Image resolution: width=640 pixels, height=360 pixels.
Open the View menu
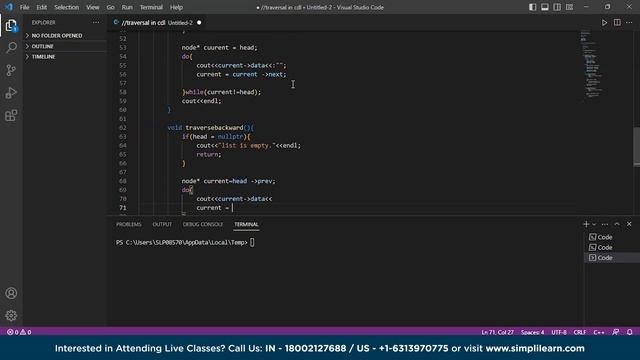point(93,7)
